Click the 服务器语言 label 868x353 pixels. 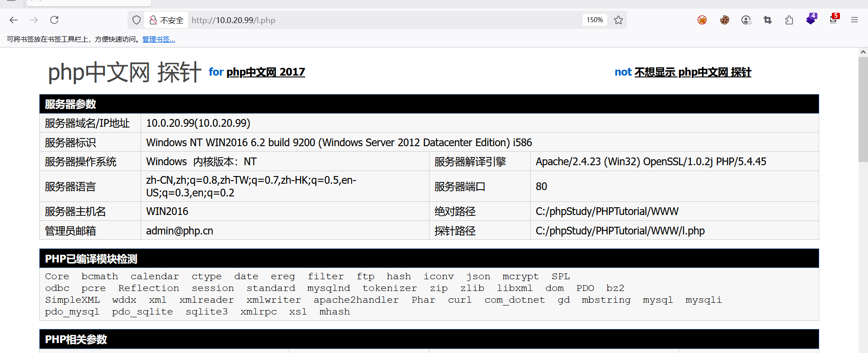[x=70, y=186]
